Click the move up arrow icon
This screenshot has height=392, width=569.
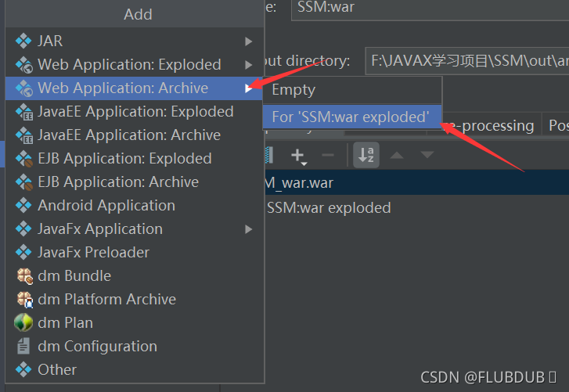(x=397, y=155)
